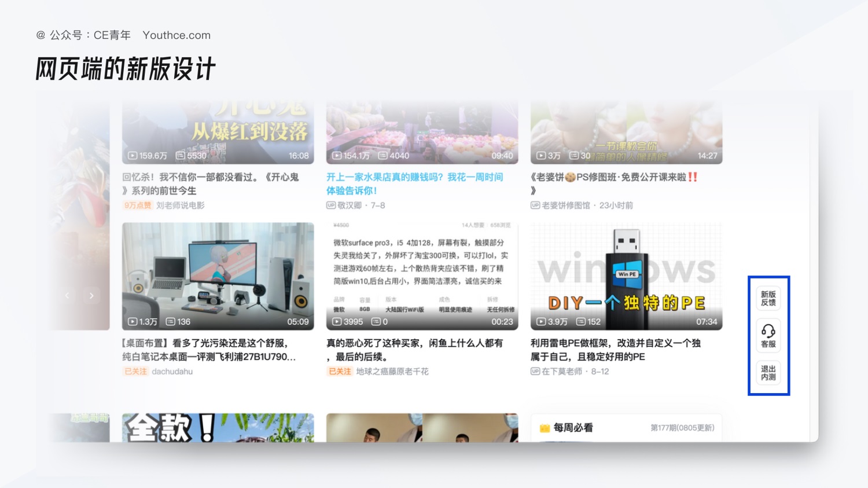Click play count icon on desk setup video
This screenshot has width=868, height=488.
[133, 322]
